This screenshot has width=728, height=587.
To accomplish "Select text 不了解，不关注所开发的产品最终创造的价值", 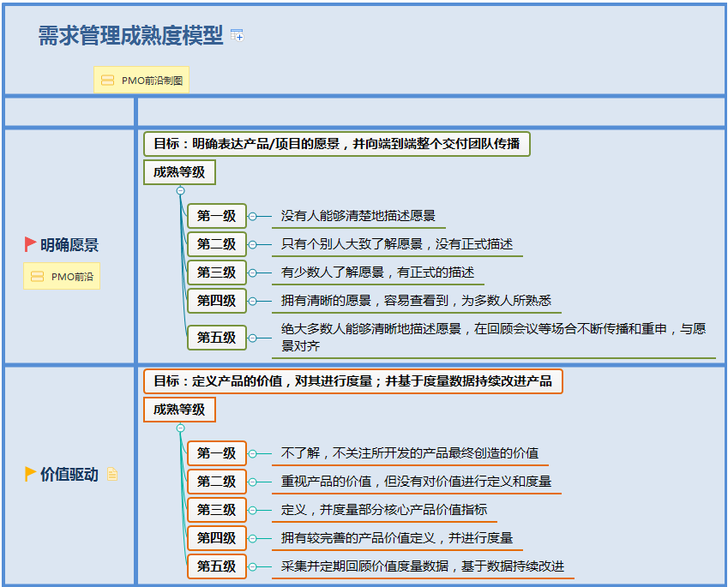I will pyautogui.click(x=410, y=453).
